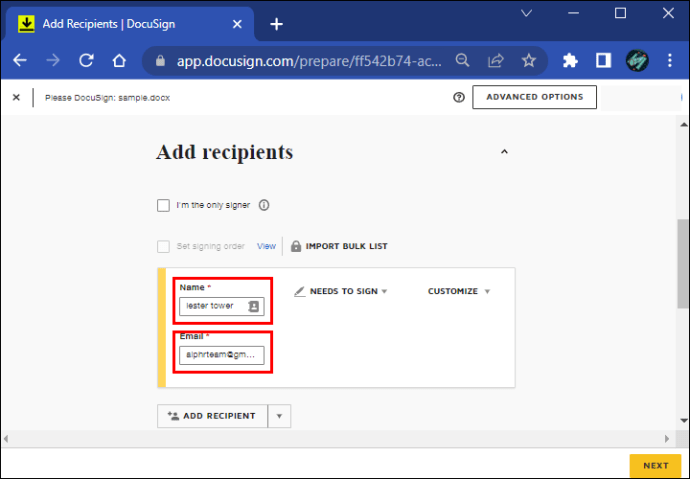
Task: Click info icon beside only signer
Action: pyautogui.click(x=264, y=205)
